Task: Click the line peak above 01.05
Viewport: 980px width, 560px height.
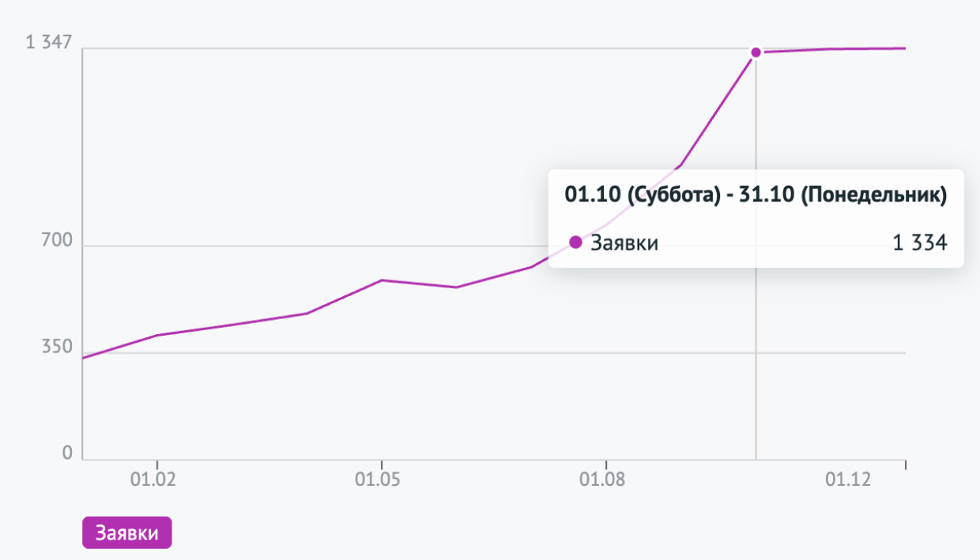Action: [x=382, y=280]
